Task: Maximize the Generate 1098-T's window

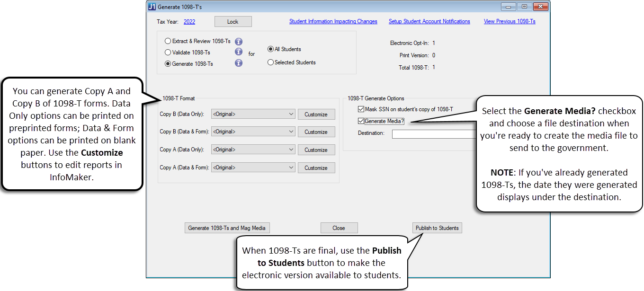Action: click(x=524, y=7)
